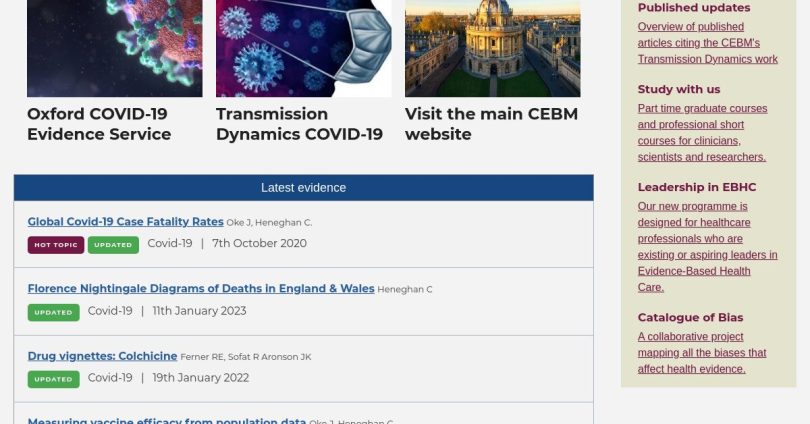Click the HOT TOPIC badge
The width and height of the screenshot is (810, 424).
coord(56,244)
